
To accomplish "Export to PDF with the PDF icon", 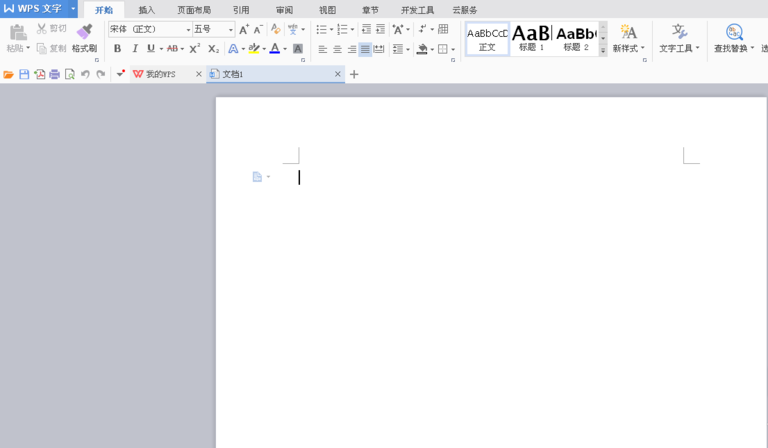I will coord(40,74).
